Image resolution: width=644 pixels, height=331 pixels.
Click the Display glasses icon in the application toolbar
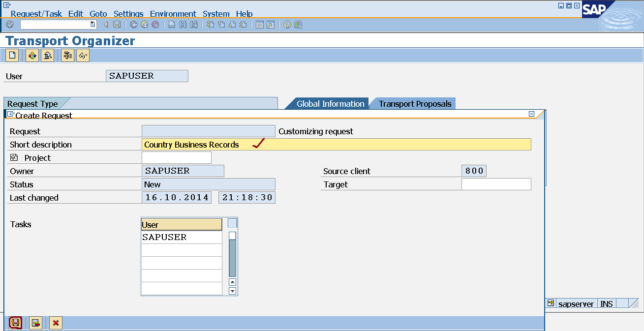tap(83, 55)
